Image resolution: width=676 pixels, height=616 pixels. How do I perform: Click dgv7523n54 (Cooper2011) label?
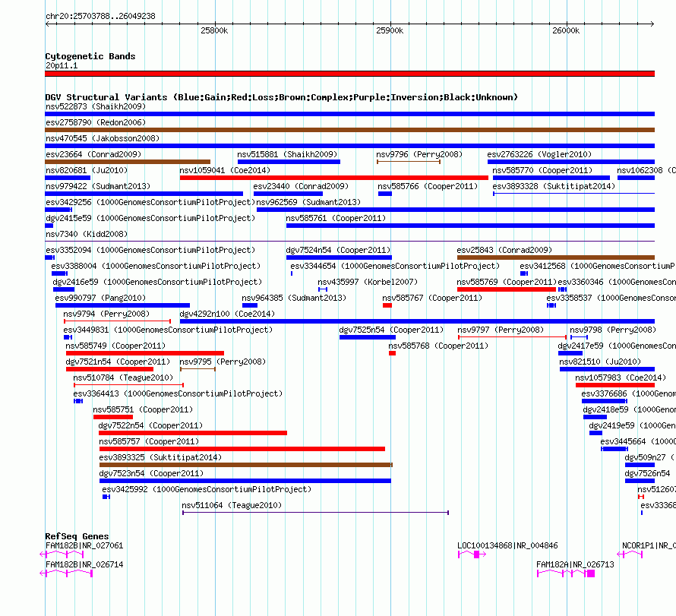151,473
